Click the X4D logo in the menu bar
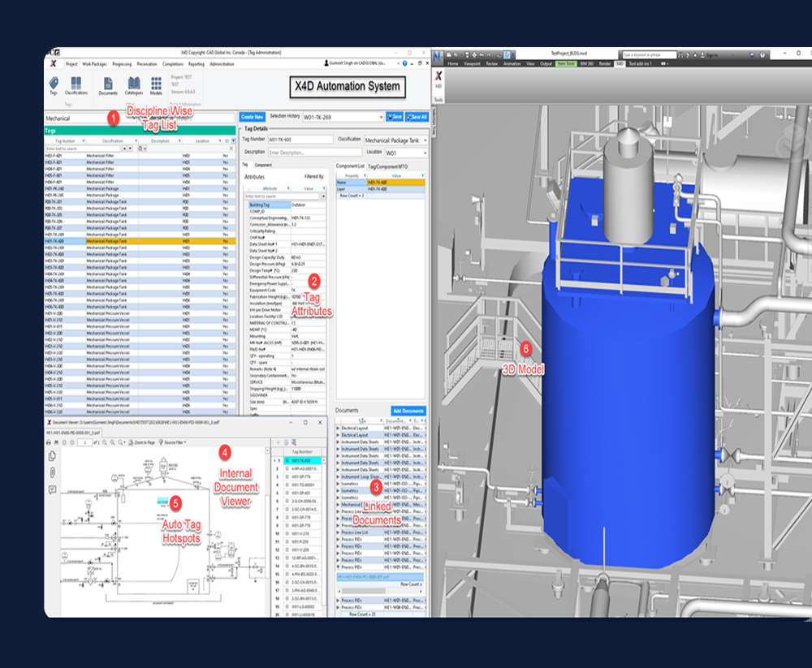Screen dimensions: 812x668 coord(53,63)
